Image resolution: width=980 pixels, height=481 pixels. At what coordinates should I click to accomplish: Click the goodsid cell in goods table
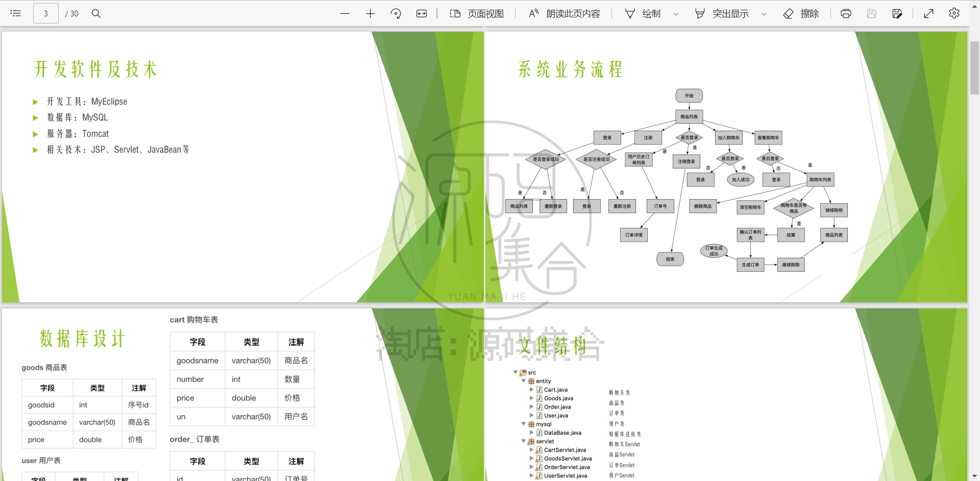click(x=47, y=405)
